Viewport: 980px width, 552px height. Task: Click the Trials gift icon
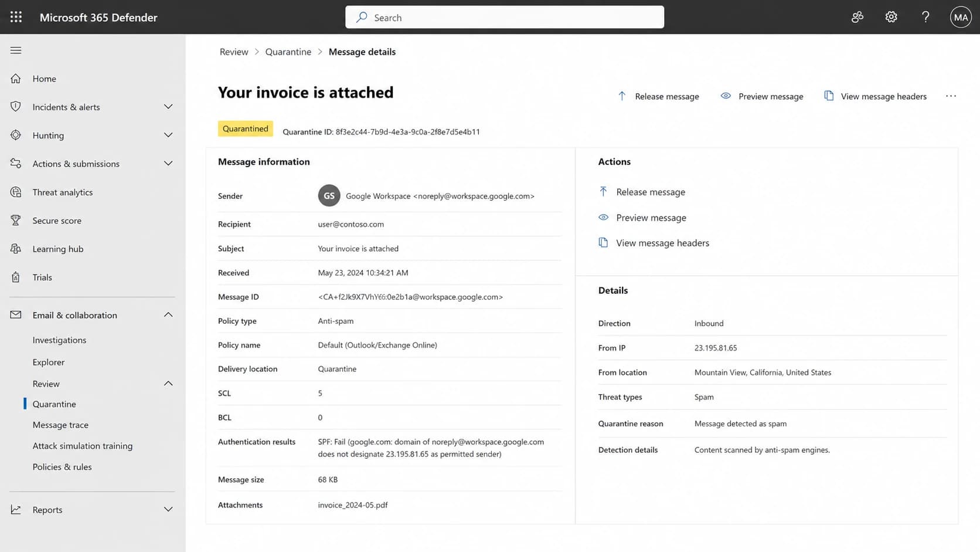point(16,277)
